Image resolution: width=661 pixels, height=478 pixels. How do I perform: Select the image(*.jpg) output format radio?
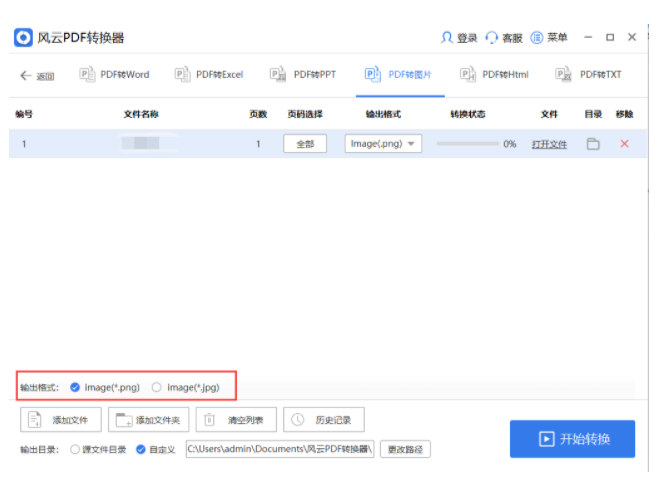tap(156, 387)
